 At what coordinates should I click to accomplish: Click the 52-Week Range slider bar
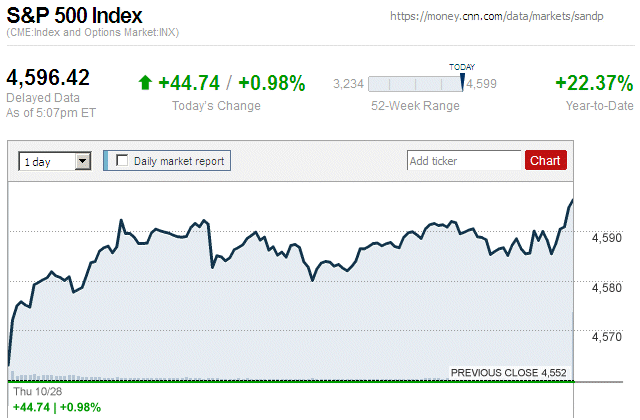click(x=414, y=84)
